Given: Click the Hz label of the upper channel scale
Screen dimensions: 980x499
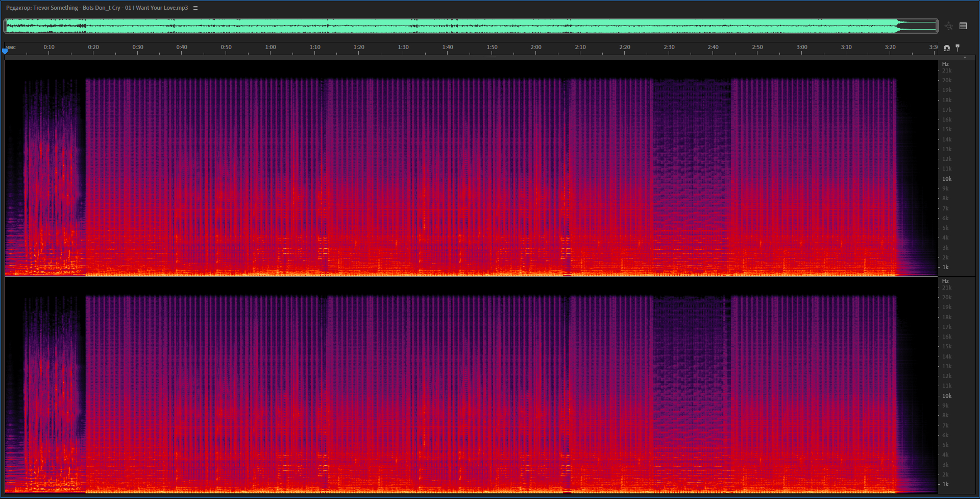Looking at the screenshot, I should [x=945, y=64].
